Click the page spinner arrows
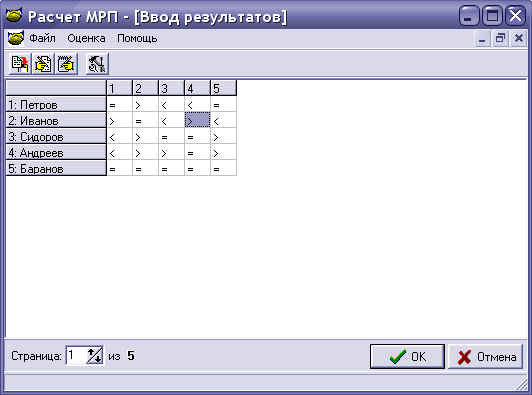Viewport: 532px width, 395px height. pyautogui.click(x=95, y=356)
